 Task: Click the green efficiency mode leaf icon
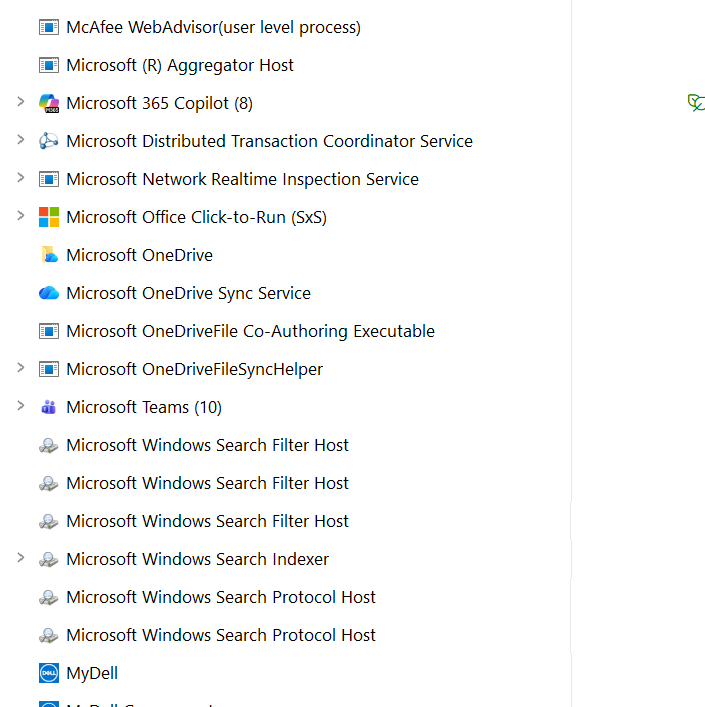[696, 102]
